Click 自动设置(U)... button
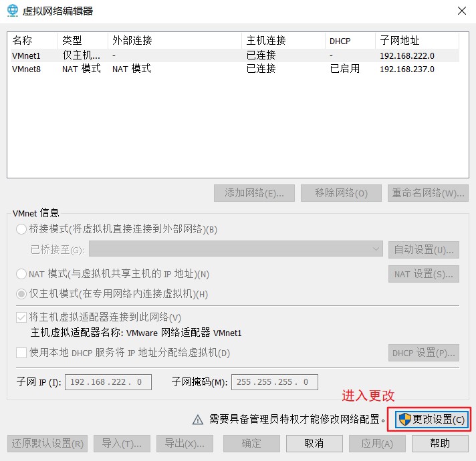Image resolution: width=476 pixels, height=461 pixels. (423, 250)
